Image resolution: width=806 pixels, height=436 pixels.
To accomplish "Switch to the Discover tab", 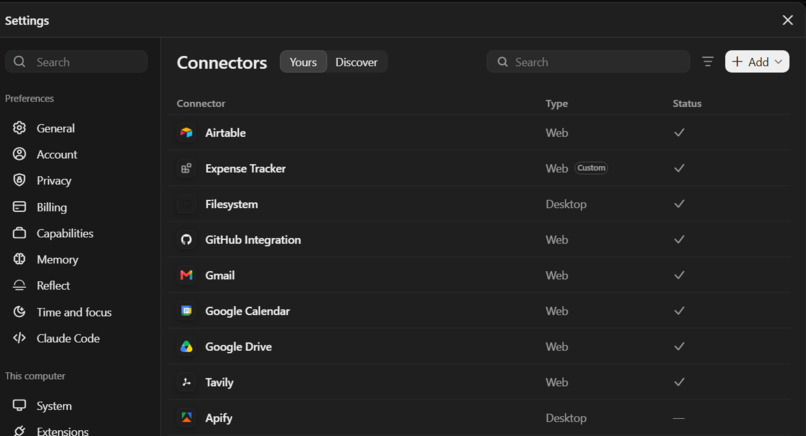I will point(356,62).
